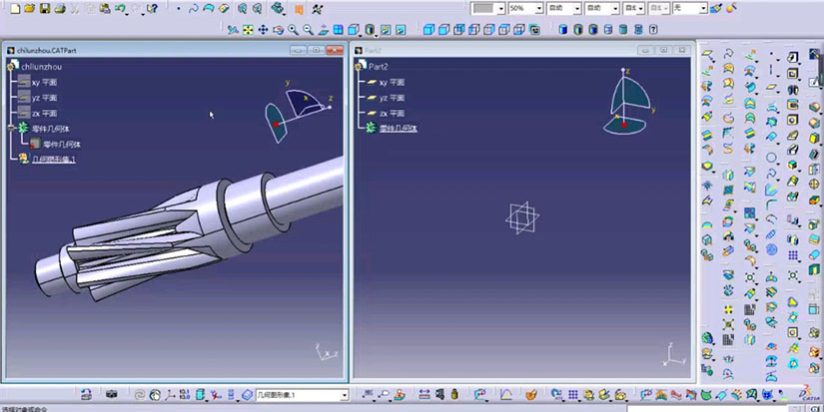Click the Zoom Out magnifier icon

coord(309,30)
